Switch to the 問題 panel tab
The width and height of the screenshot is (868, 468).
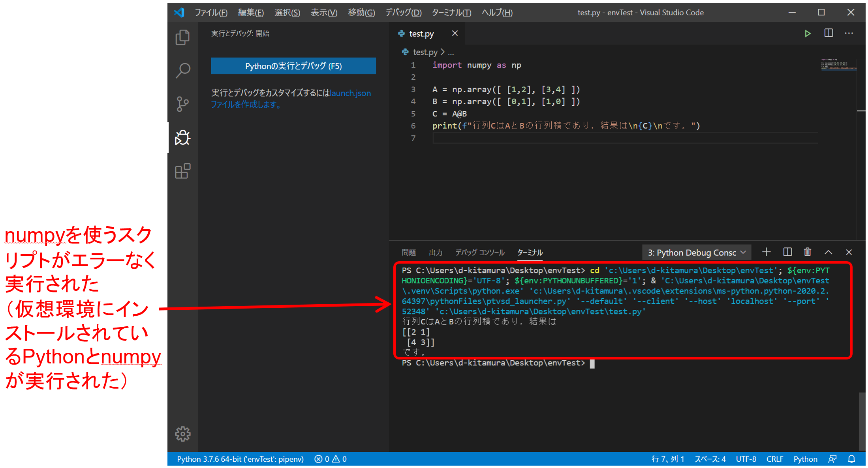pos(409,253)
